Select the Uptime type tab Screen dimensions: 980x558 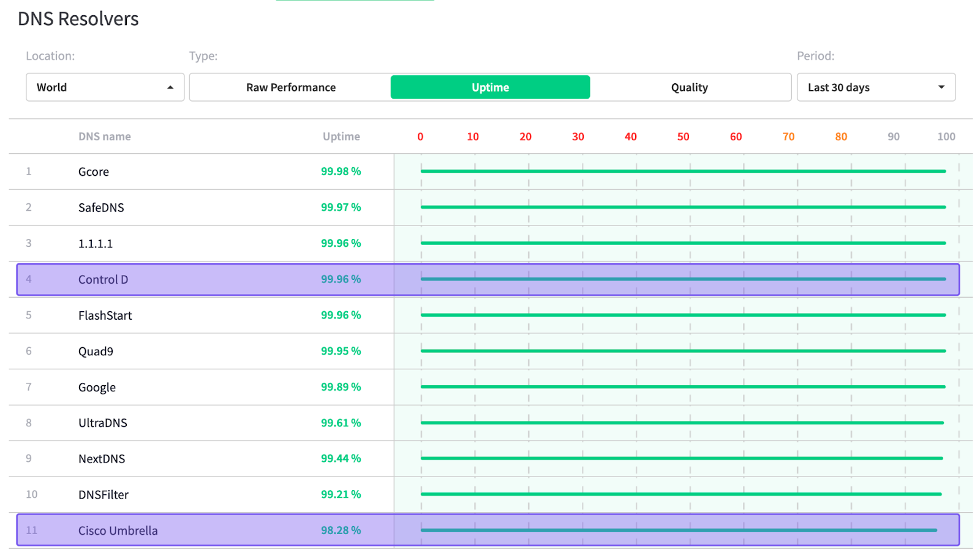coord(490,88)
